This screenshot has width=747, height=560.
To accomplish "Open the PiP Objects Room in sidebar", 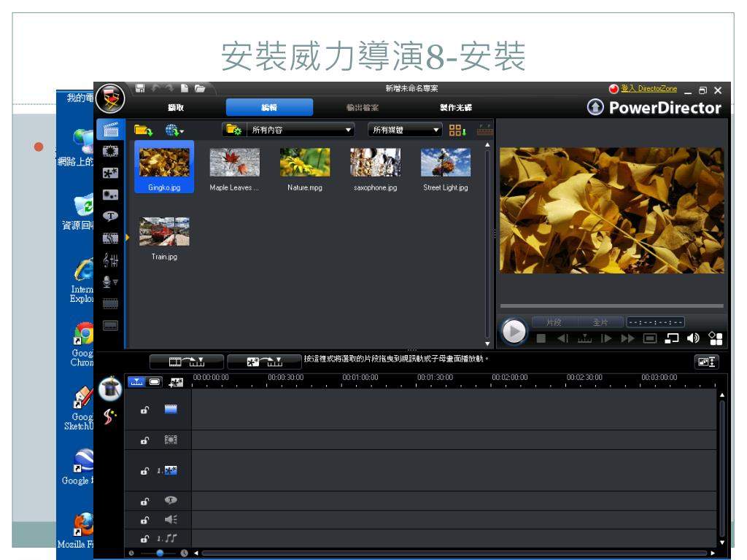I will (x=111, y=173).
